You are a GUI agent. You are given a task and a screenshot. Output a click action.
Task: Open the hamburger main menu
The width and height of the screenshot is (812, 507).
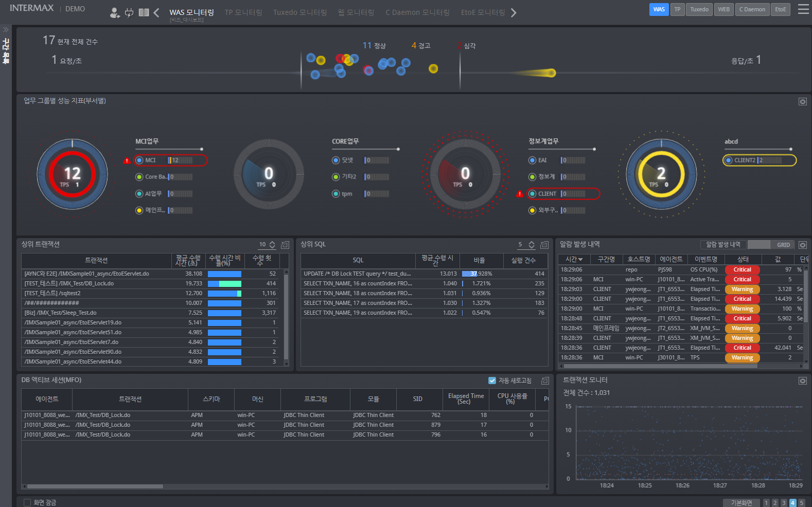coord(803,9)
